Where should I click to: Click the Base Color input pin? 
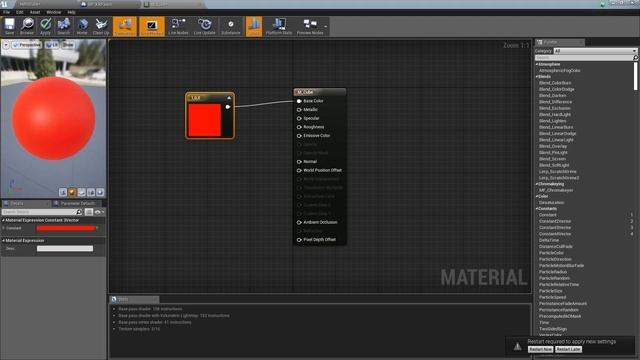[x=299, y=101]
